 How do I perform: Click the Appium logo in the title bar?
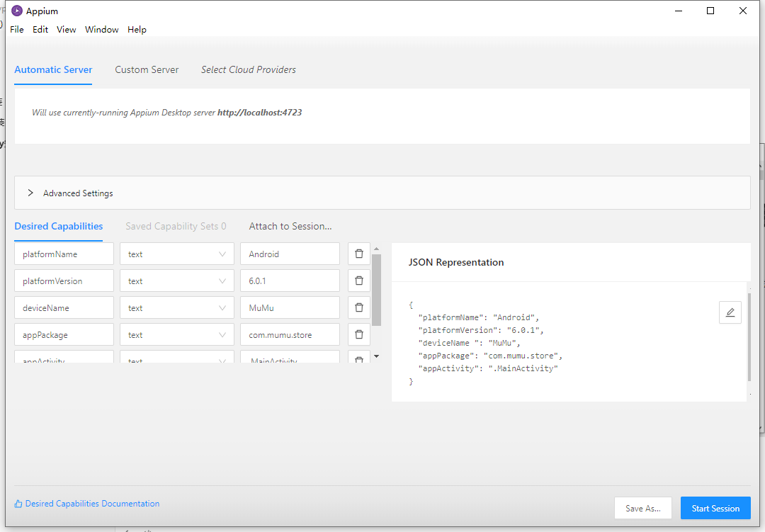click(17, 11)
